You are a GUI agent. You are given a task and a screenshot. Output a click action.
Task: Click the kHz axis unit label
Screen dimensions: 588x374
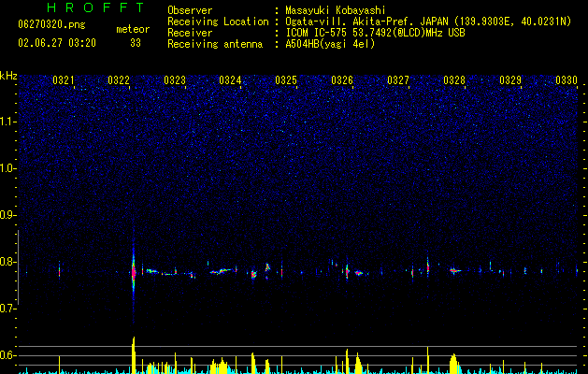coord(8,76)
